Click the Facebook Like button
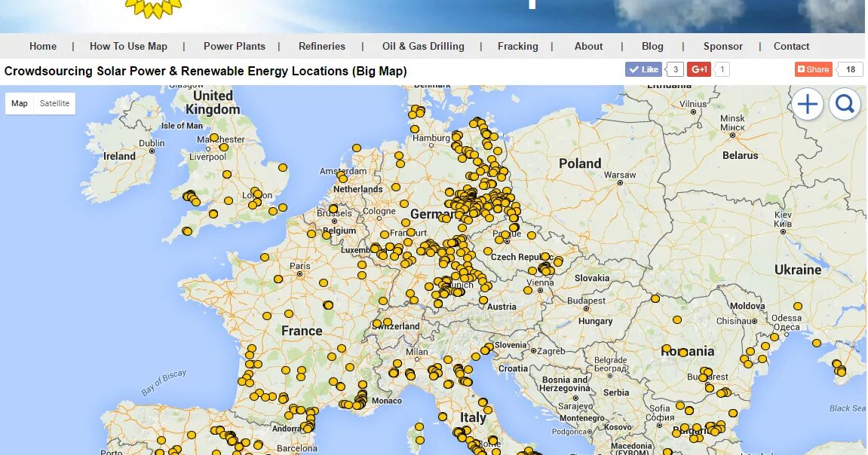This screenshot has height=455, width=868. pyautogui.click(x=643, y=69)
